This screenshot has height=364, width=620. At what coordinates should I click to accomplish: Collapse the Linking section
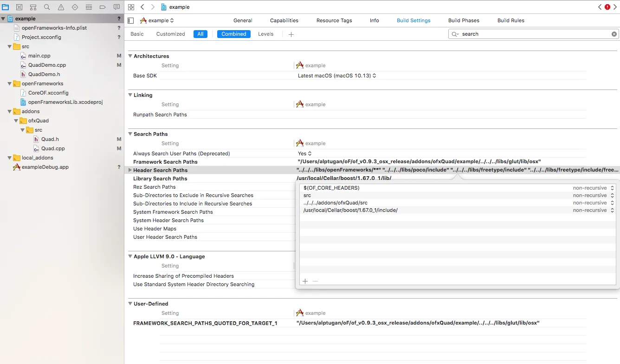pos(130,95)
